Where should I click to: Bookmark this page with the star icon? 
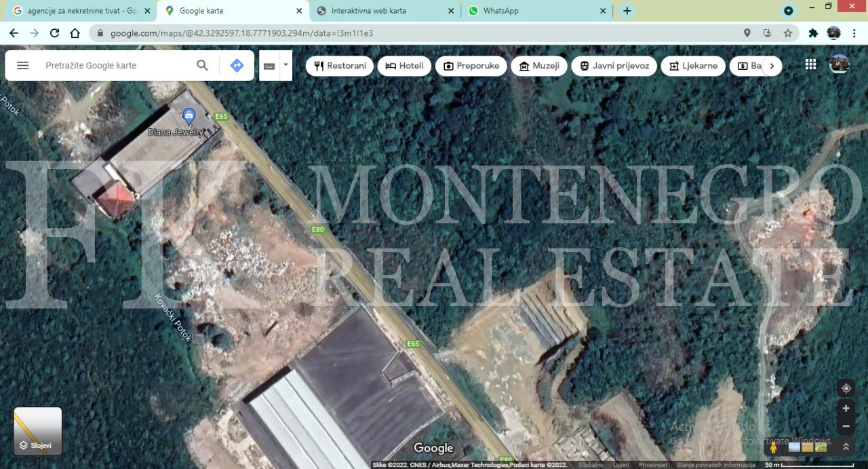[787, 33]
